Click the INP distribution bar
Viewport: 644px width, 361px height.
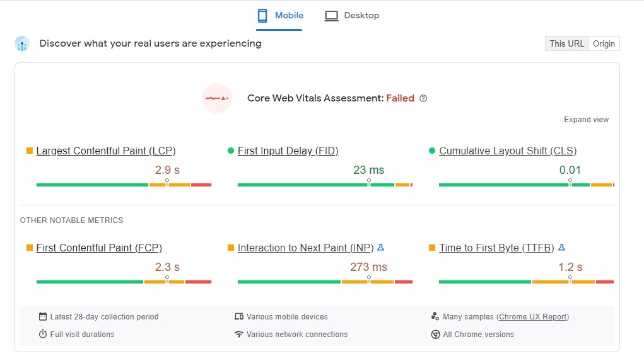pyautogui.click(x=325, y=282)
